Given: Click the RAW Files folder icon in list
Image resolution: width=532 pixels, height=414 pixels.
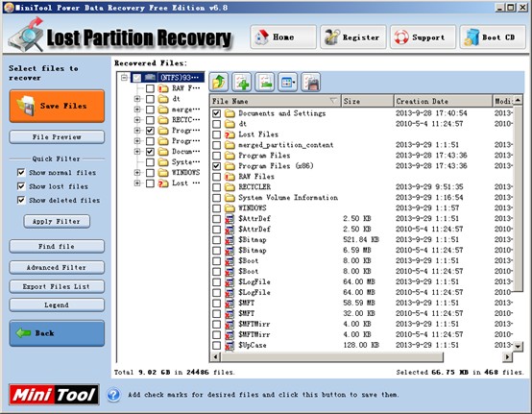Looking at the screenshot, I should [x=230, y=177].
